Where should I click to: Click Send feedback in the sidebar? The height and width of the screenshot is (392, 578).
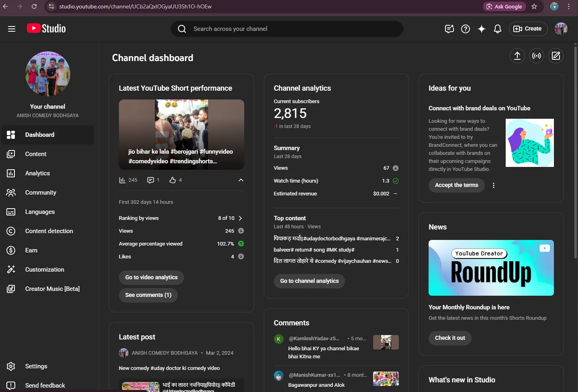click(x=48, y=386)
